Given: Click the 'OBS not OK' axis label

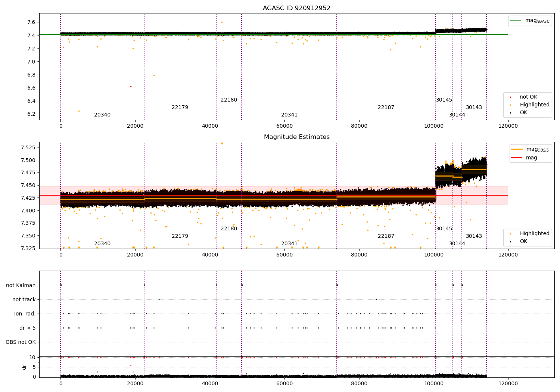Looking at the screenshot, I should pyautogui.click(x=21, y=342).
